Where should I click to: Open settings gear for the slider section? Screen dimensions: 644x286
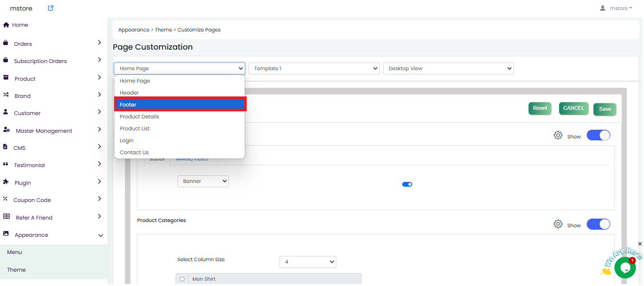[x=558, y=135]
